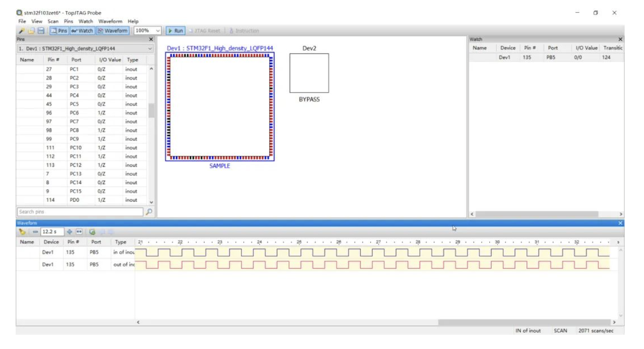Image resolution: width=644 pixels, height=349 pixels.
Task: Select the PB5 row in Watch panel
Action: pyautogui.click(x=547, y=58)
